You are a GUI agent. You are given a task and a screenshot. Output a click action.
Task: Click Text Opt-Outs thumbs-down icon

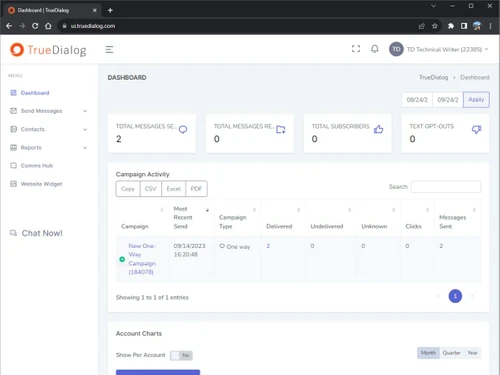[476, 129]
